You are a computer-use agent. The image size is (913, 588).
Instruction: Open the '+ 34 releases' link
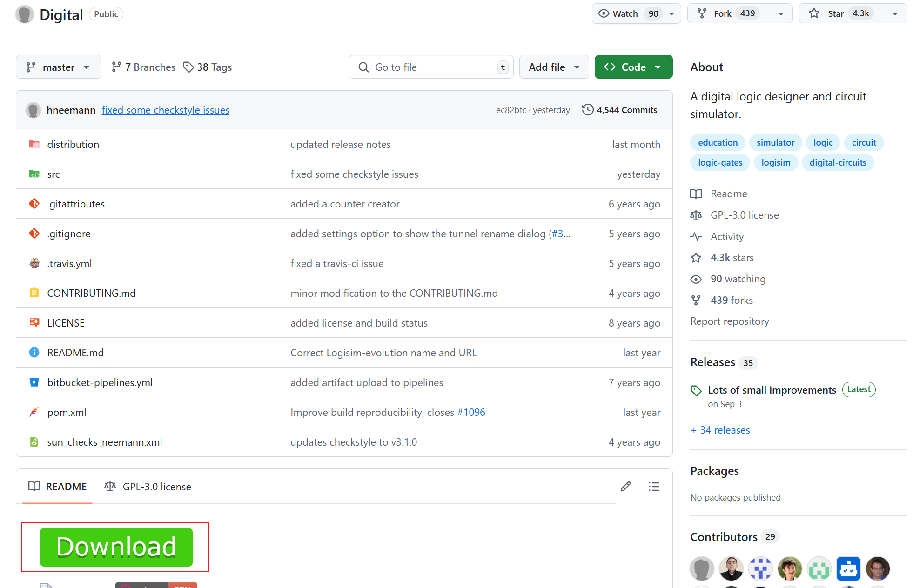click(720, 430)
